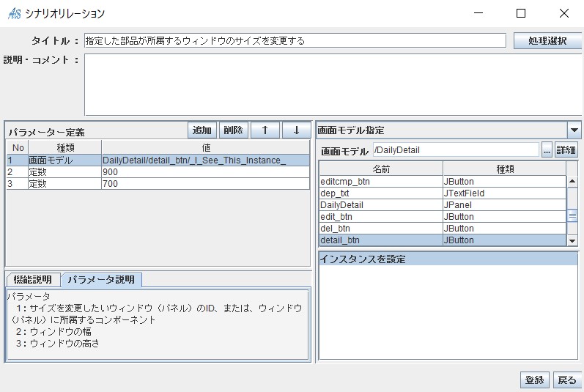The image size is (584, 392).
Task: Click the move-down arrow button
Action: pyautogui.click(x=296, y=130)
